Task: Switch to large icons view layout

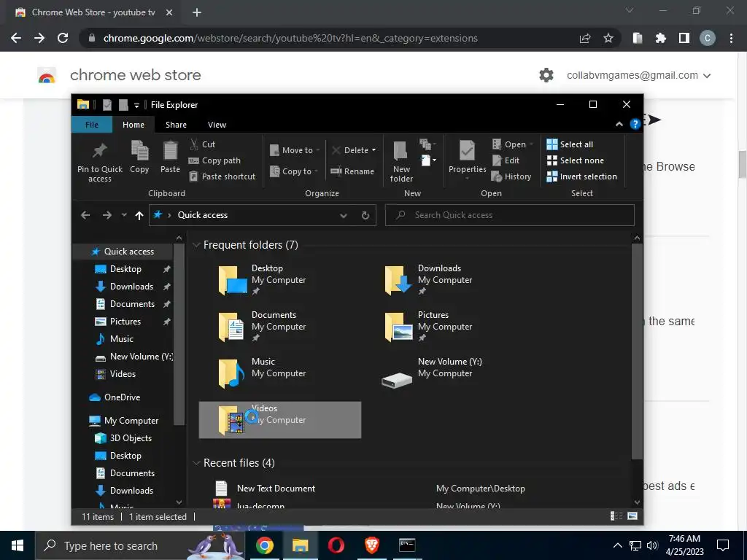Action: (632, 516)
